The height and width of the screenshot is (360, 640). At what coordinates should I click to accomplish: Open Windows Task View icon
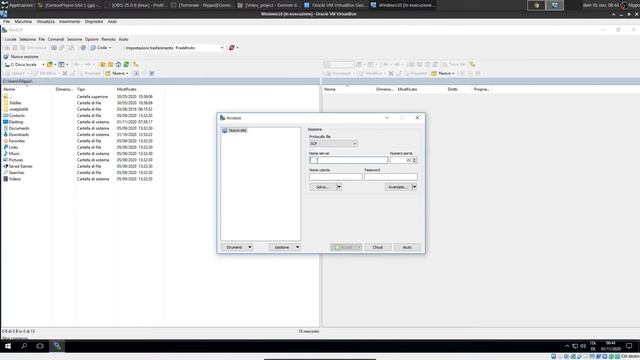coord(40,346)
